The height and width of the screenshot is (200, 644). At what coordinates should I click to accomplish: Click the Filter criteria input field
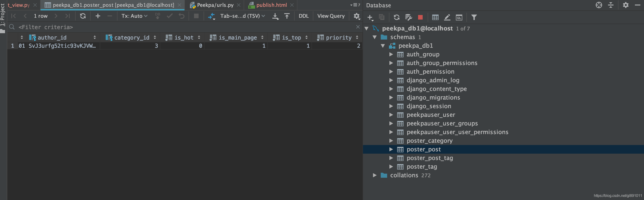175,27
